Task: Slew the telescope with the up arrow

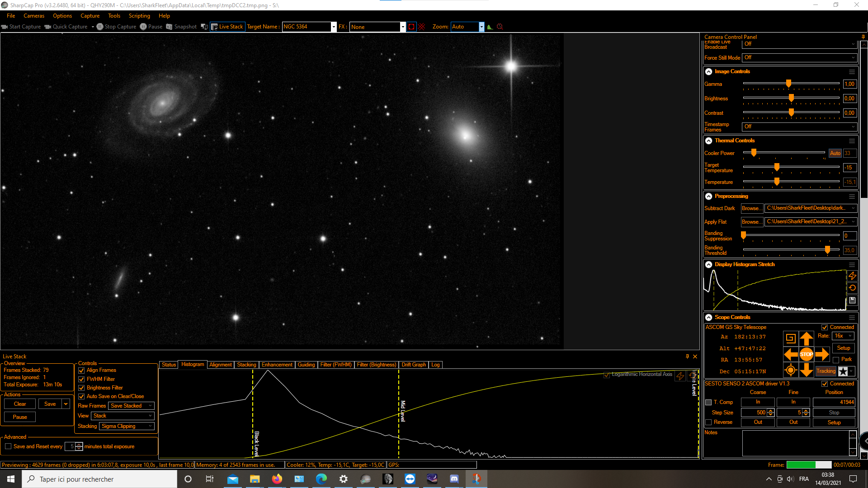Action: tap(806, 338)
